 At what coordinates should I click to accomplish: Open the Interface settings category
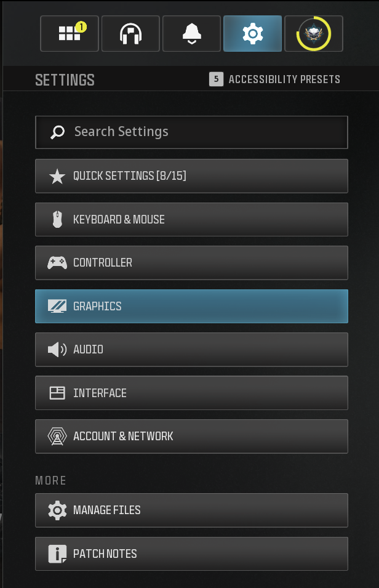tap(191, 393)
